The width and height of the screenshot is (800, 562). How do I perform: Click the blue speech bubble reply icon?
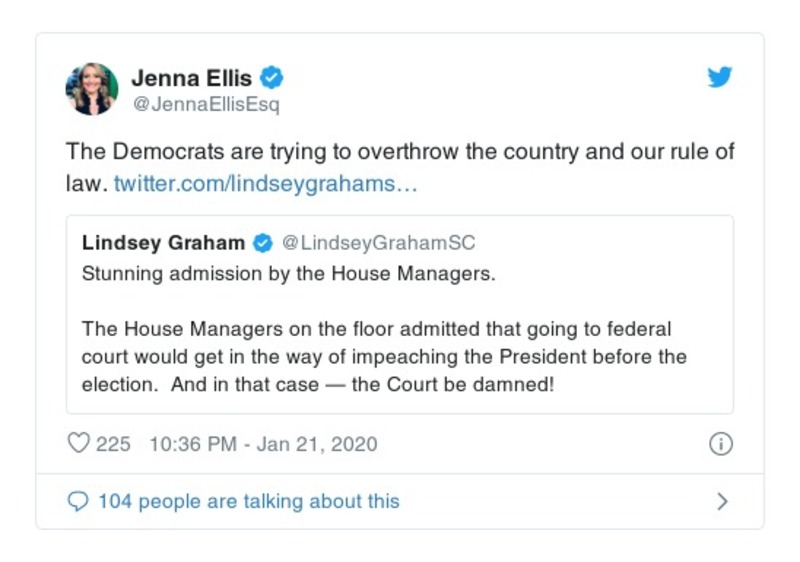tap(78, 501)
